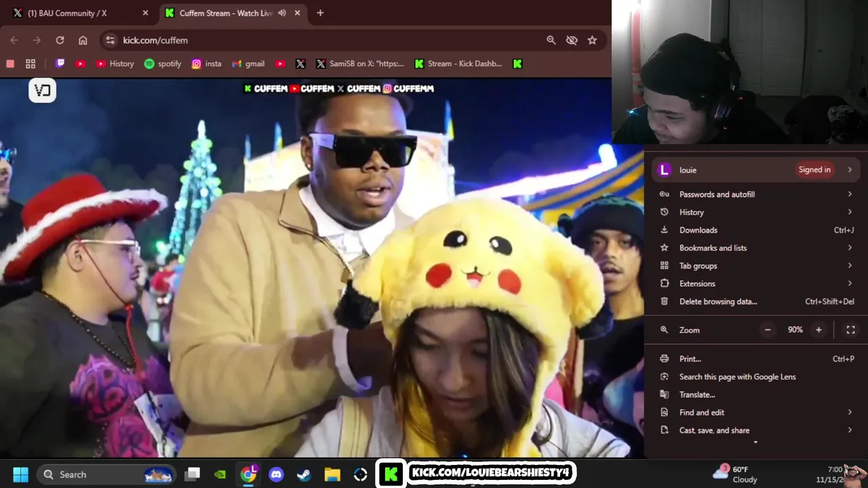
Task: Open Steam from the taskbar
Action: click(x=304, y=474)
